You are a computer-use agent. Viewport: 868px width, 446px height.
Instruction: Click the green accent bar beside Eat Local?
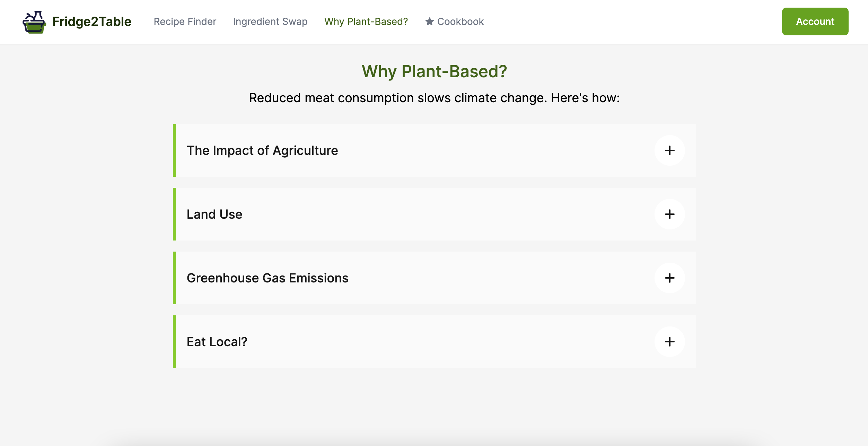174,342
